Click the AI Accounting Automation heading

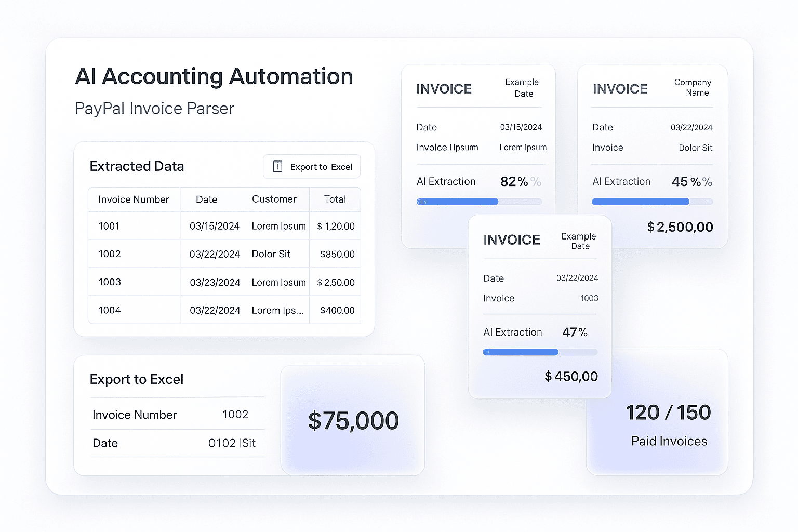click(x=214, y=76)
